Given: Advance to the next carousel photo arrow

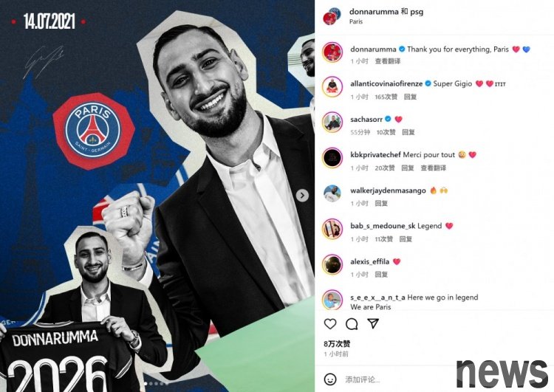Looking at the screenshot, I should pyautogui.click(x=302, y=196).
